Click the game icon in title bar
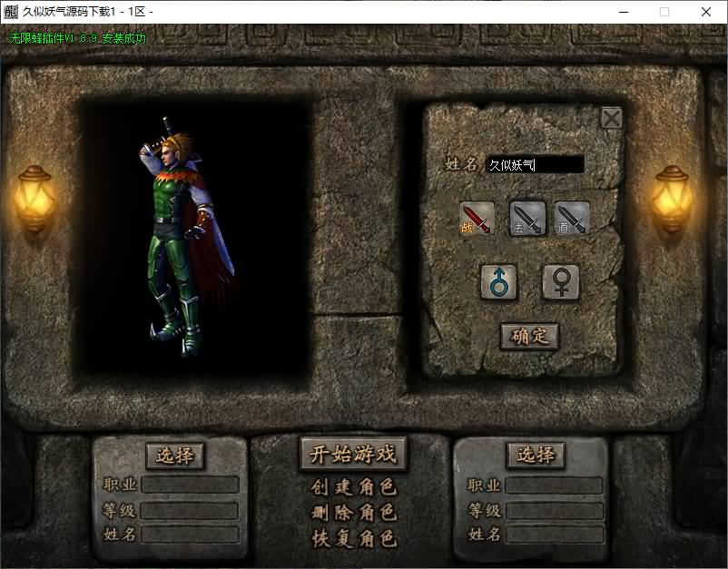 pyautogui.click(x=13, y=12)
